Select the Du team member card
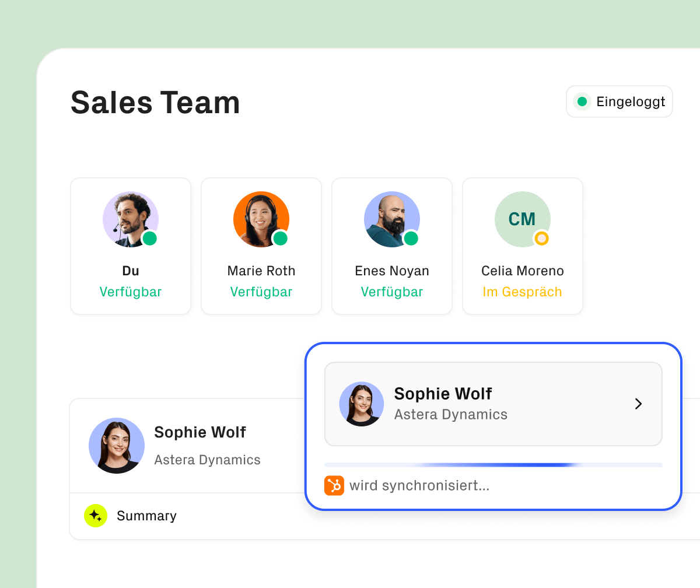Screen dimensions: 700x588 pos(131,246)
